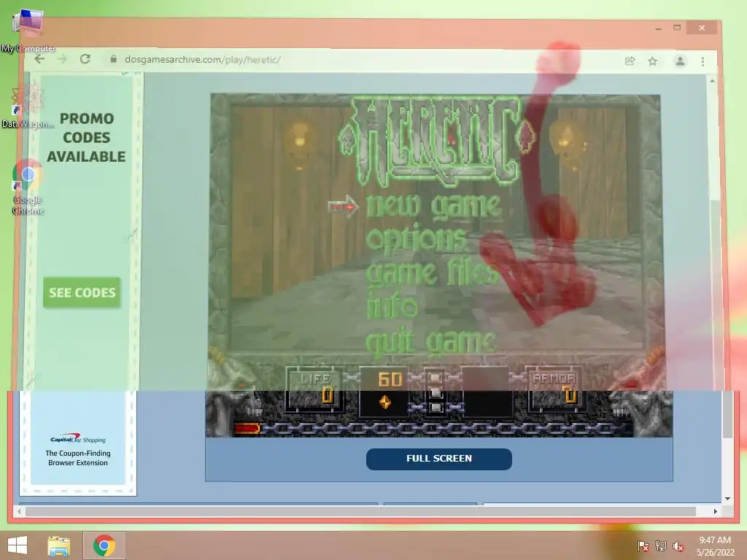Select the Google Chrome desktop shortcut

click(x=28, y=187)
